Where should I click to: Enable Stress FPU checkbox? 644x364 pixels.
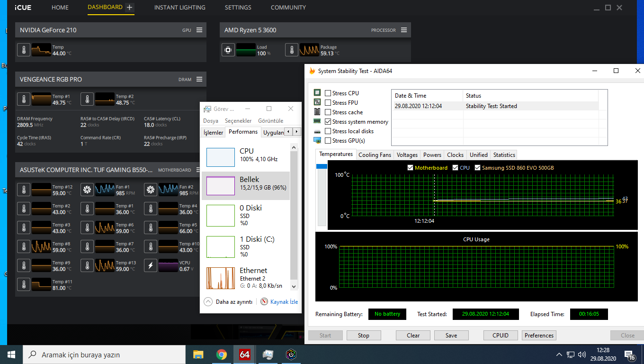tap(328, 103)
